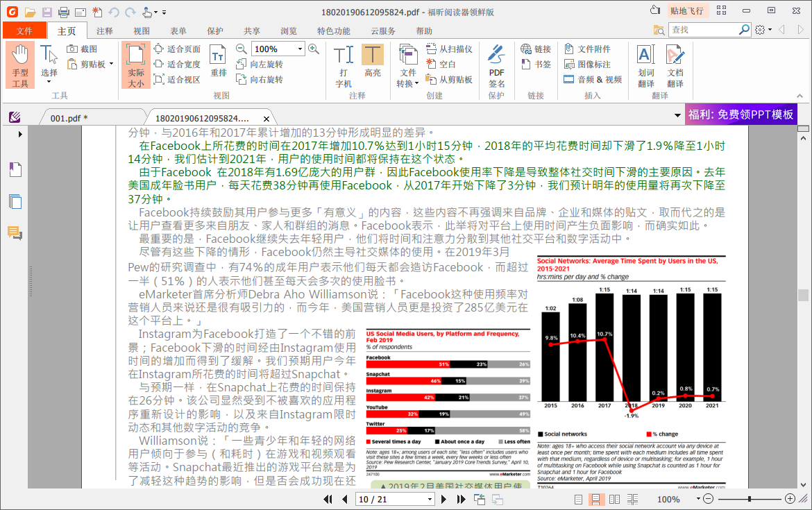812x510 pixels.
Task: Click Word Translate (划词翻译)
Action: tap(645, 66)
